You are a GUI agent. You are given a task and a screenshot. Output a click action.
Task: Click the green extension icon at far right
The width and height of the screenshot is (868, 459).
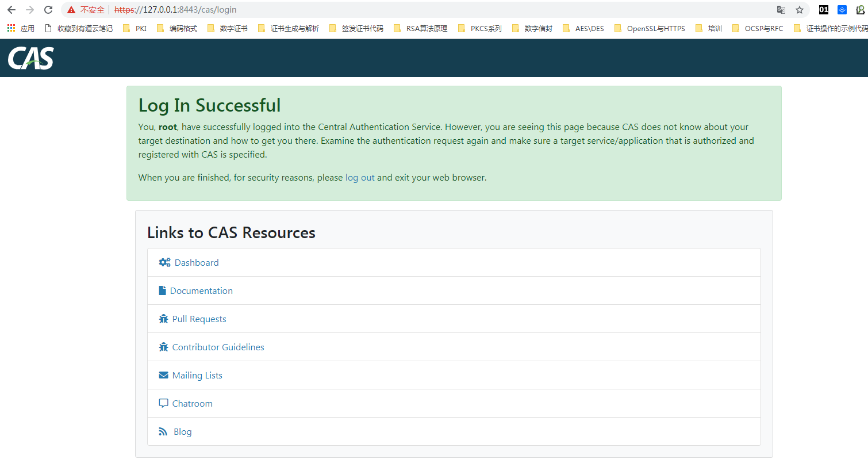[x=861, y=10]
